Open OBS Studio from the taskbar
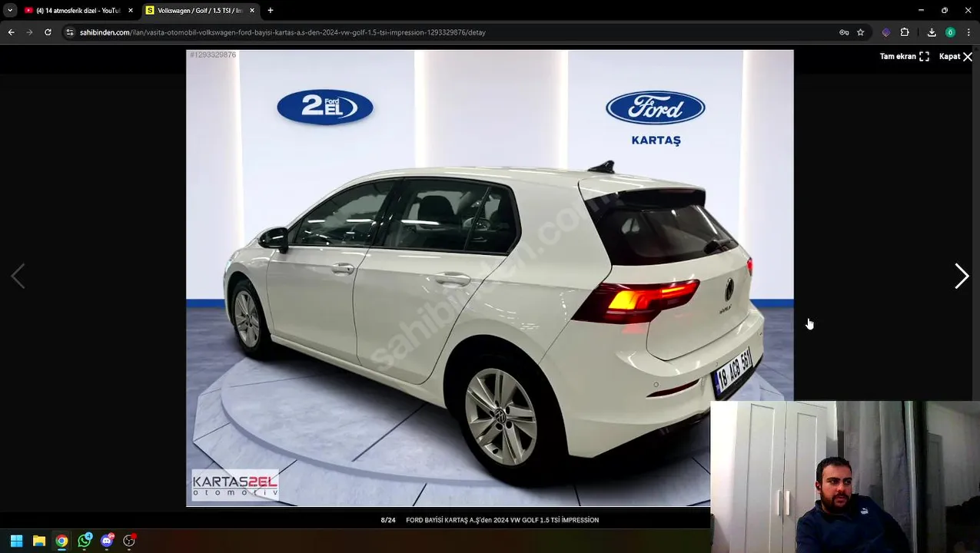 [129, 541]
